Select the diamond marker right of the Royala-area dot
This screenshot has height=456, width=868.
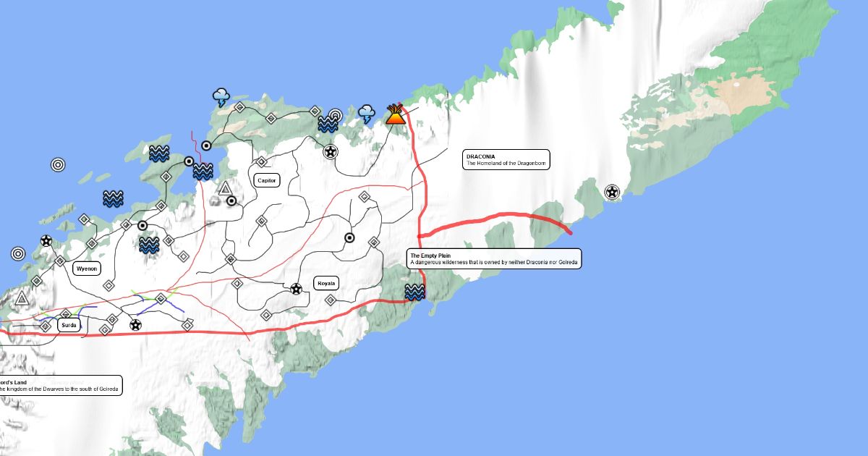point(373,242)
